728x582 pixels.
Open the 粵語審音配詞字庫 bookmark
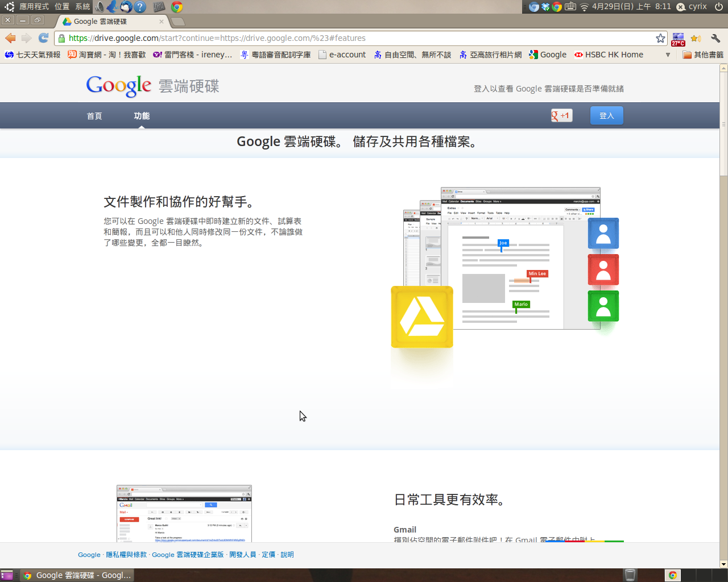(x=275, y=55)
